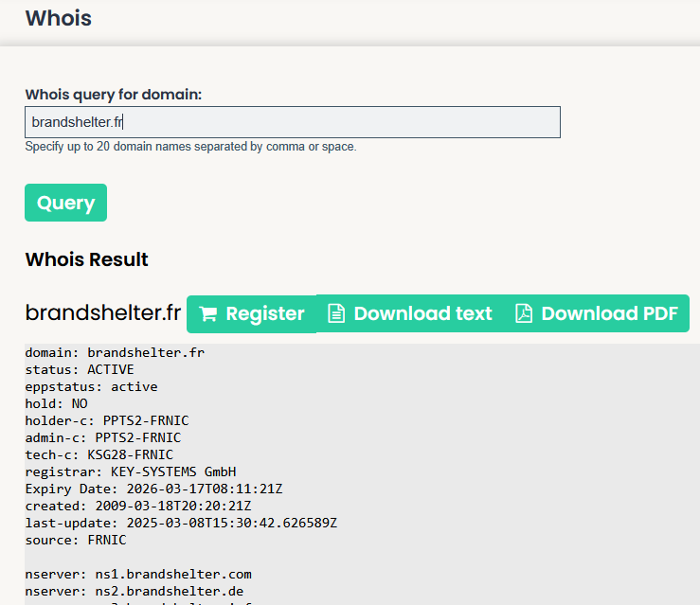Click the 'Whois query for domain:' label

pos(114,95)
